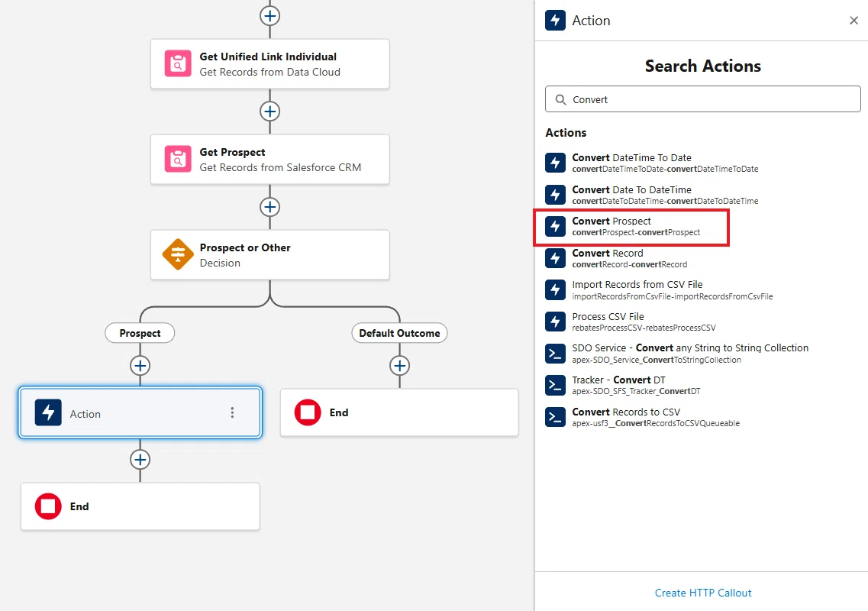Click the End label below the Action node

point(79,506)
